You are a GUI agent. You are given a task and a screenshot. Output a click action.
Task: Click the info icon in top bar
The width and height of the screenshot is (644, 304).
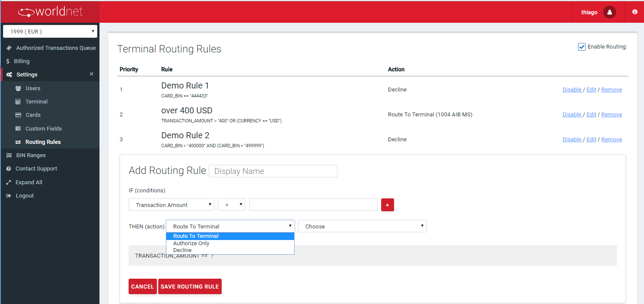click(635, 12)
